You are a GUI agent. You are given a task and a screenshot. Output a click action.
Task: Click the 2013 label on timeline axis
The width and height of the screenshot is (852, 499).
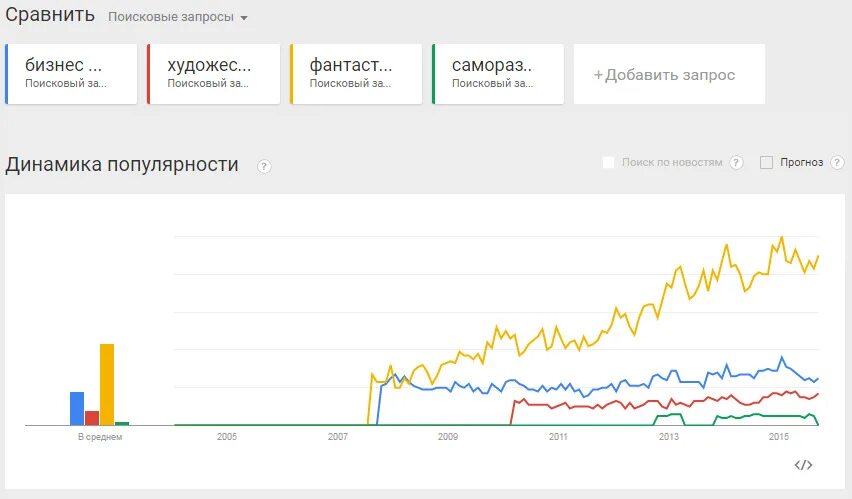[x=668, y=436]
